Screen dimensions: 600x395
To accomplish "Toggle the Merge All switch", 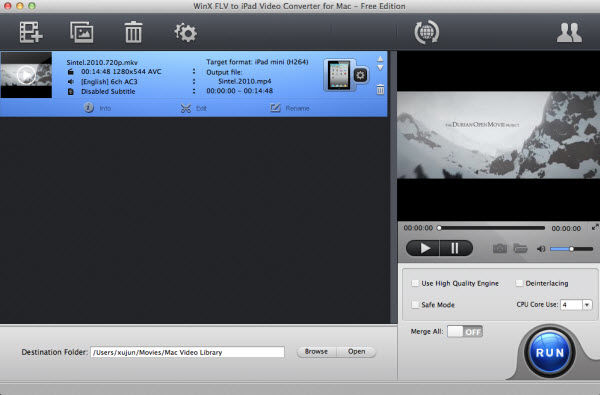I will pos(465,331).
